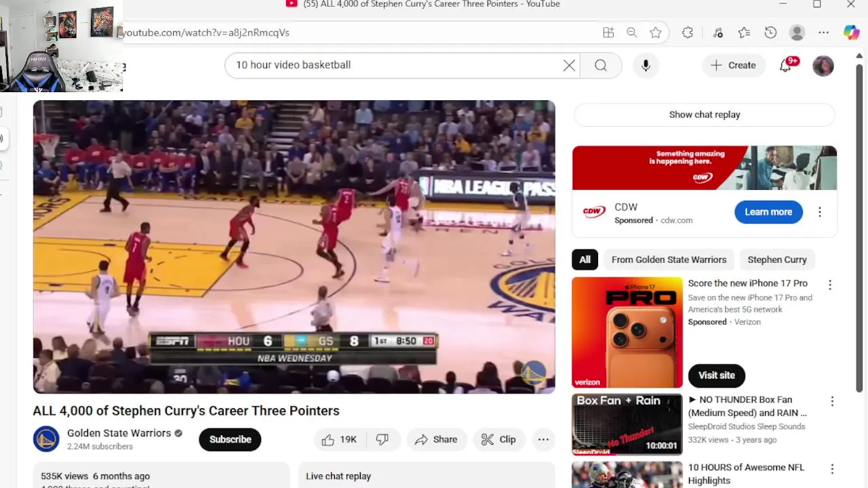Open browser history clock icon

[x=770, y=33]
